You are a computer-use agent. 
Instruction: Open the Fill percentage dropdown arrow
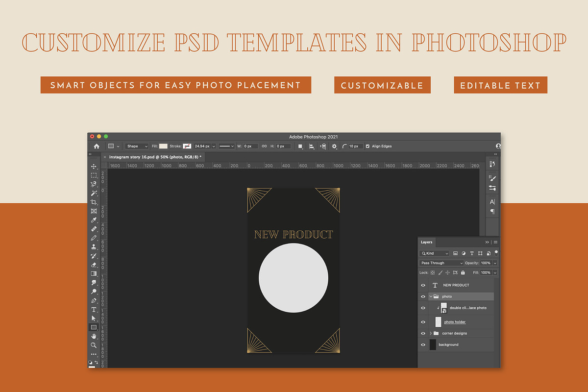pyautogui.click(x=495, y=272)
